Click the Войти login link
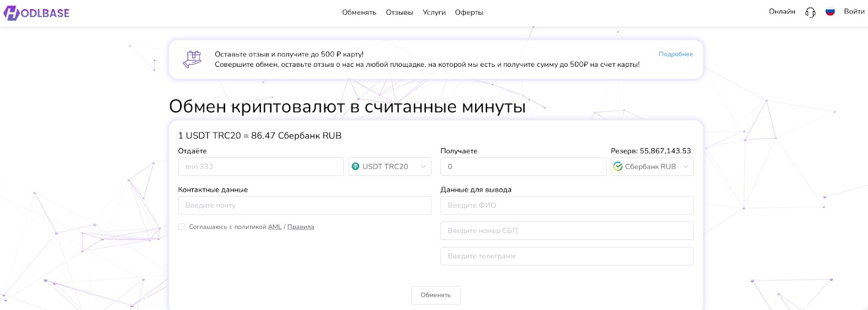The image size is (868, 310). pos(854,11)
